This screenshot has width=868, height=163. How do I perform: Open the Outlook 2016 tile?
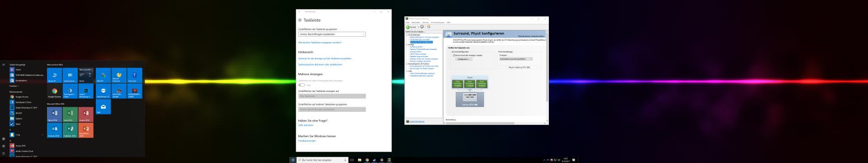(54, 130)
